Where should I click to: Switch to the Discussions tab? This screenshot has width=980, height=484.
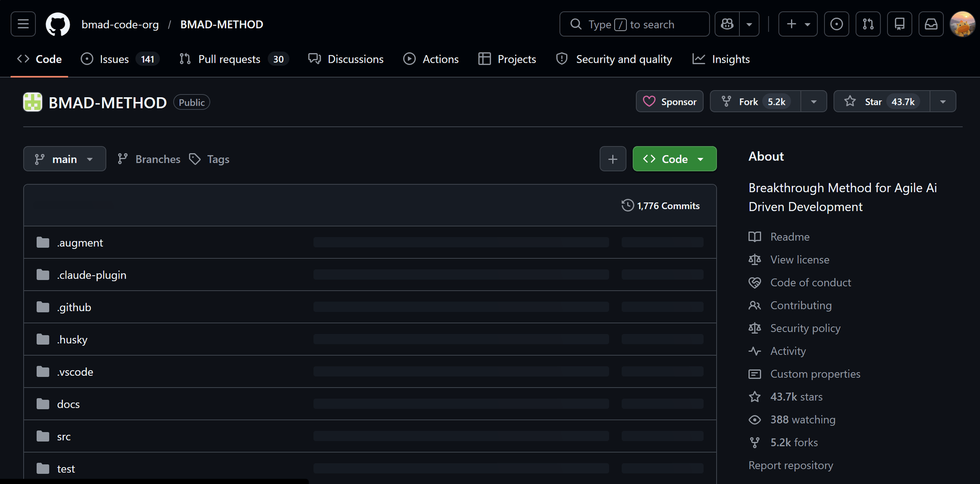tap(346, 59)
